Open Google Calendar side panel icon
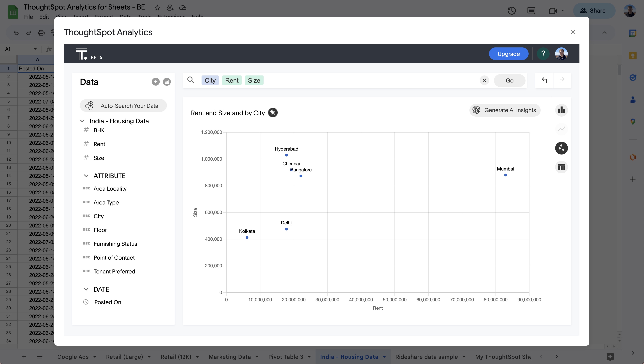Screen dimensions: 644x364 (x=633, y=33)
